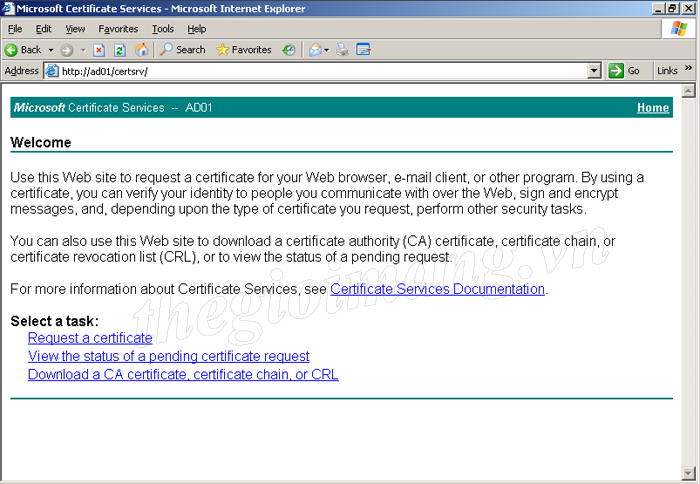
Task: Print the page using the printer icon
Action: point(342,50)
